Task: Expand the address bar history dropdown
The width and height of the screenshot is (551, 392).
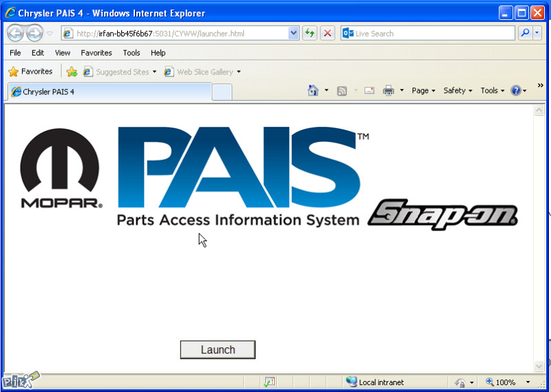Action: tap(293, 34)
